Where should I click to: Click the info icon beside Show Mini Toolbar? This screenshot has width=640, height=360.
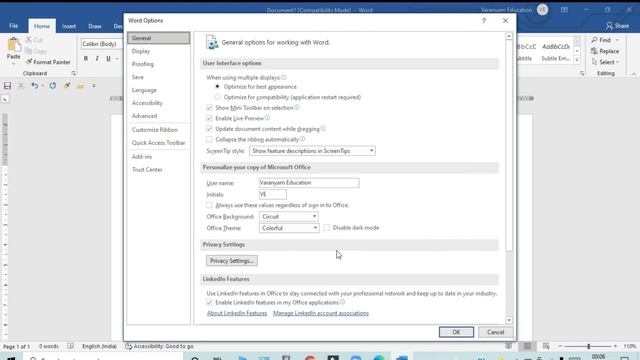(x=297, y=107)
